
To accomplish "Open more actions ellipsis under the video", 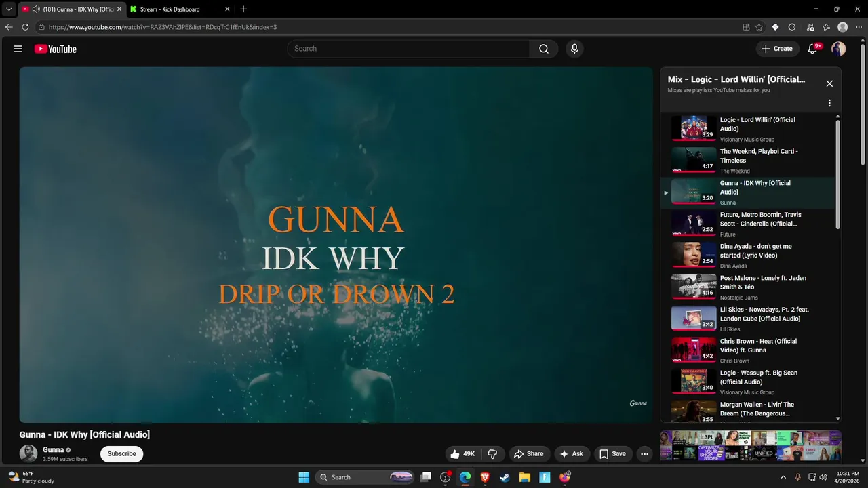I will [645, 454].
